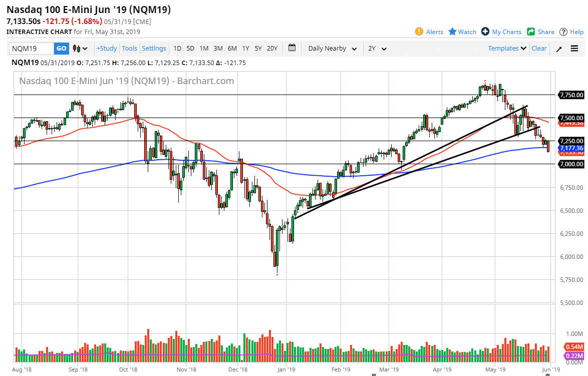Open the Templates dropdown
This screenshot has height=376, width=588.
coord(504,48)
